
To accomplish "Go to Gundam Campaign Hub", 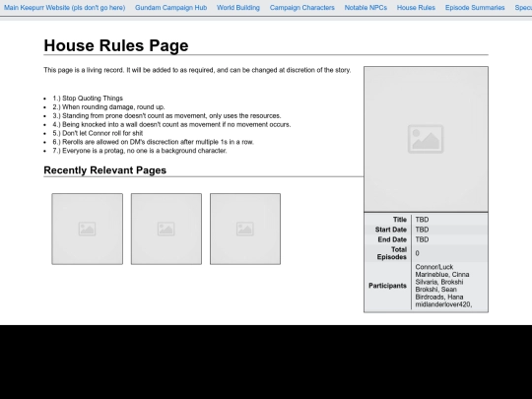I will [x=171, y=8].
